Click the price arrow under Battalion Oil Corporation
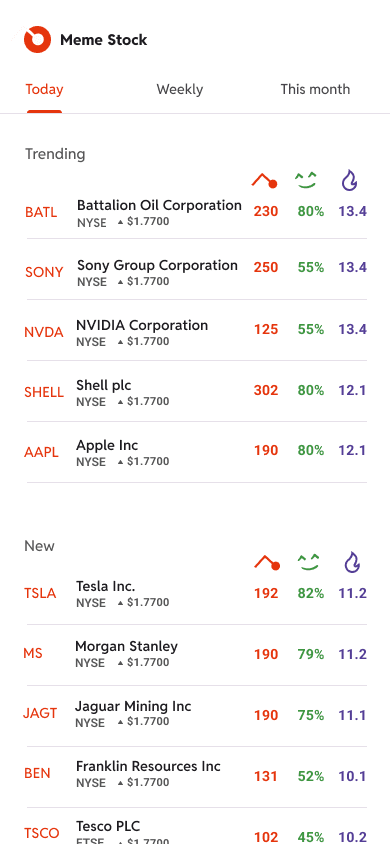390x844 pixels. [120, 222]
